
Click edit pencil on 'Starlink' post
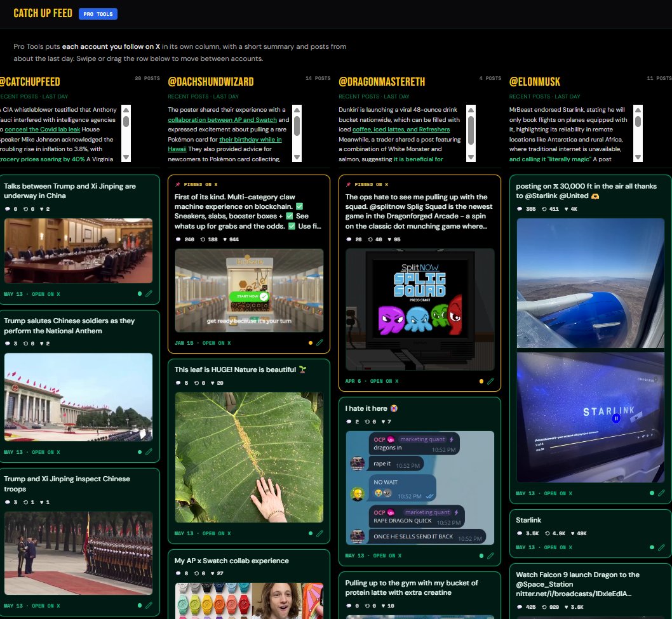[661, 547]
